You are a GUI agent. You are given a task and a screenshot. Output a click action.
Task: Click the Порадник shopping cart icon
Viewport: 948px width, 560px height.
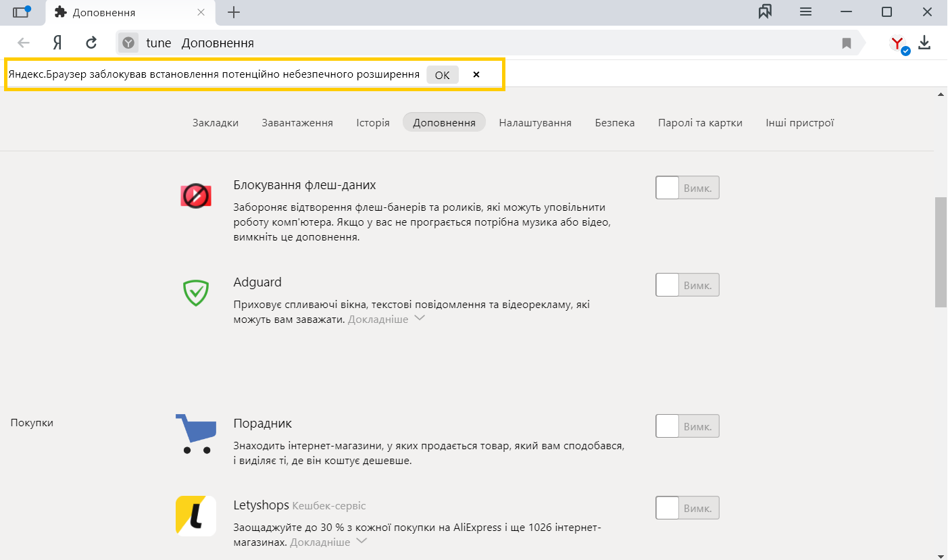click(196, 434)
